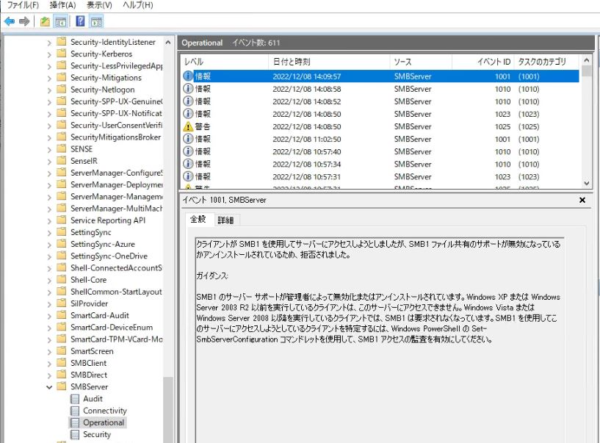This screenshot has width=600, height=443.
Task: Select the ShellCommon-StartLayout tree item
Action: click(116, 292)
